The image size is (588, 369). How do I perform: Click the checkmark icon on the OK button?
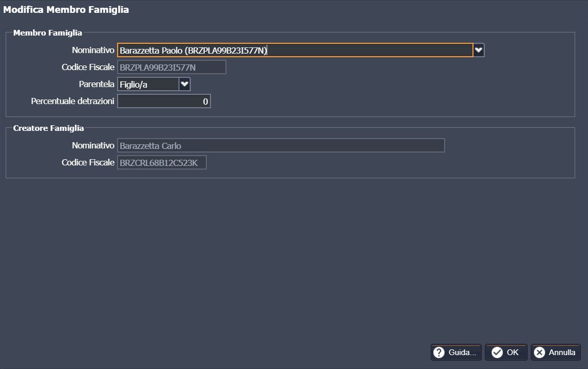point(497,353)
